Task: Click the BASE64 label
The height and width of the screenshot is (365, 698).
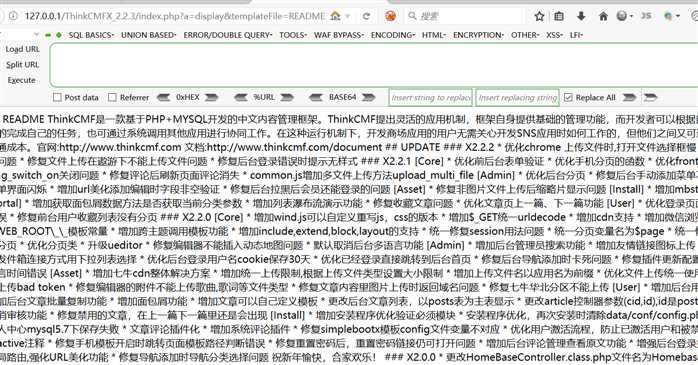Action: click(x=342, y=97)
